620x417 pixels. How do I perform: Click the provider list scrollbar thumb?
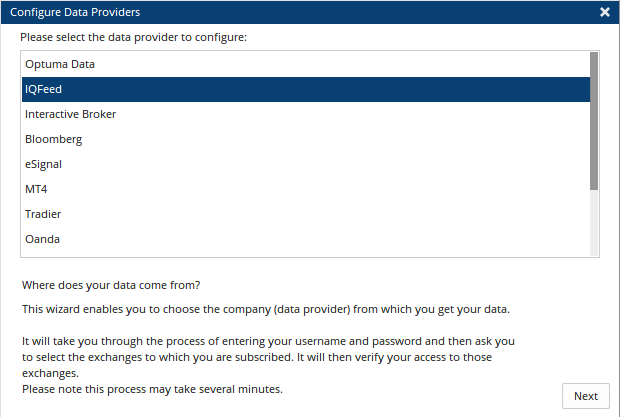(594, 121)
